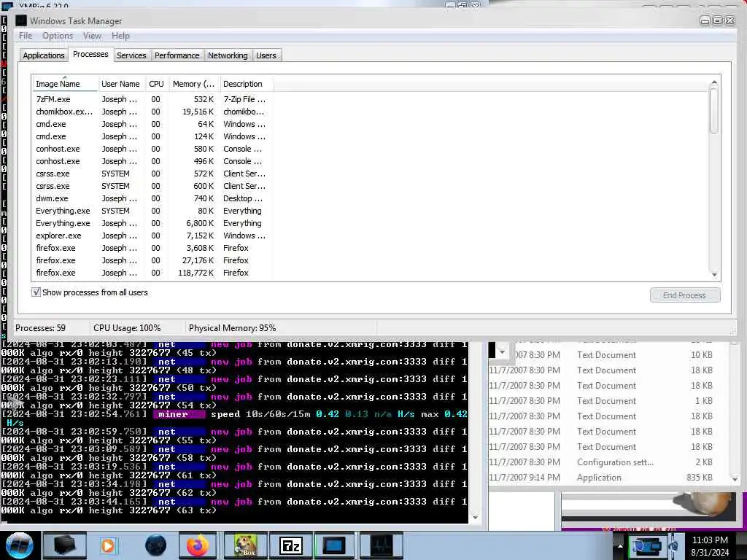This screenshot has height=560, width=747.
Task: Select the 7zFM.exe process row
Action: 152,99
